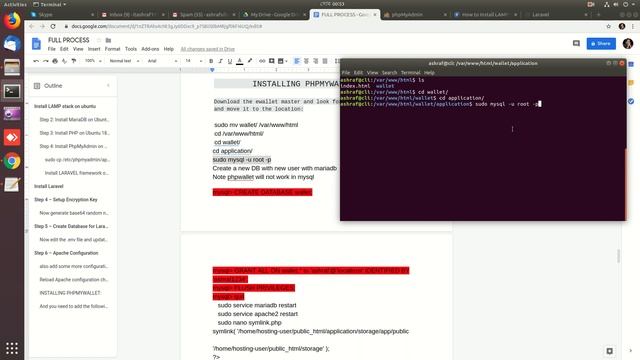Go to 'Step 4 – Setup Encryption Key' outline item
The image size is (640, 360).
(x=66, y=200)
